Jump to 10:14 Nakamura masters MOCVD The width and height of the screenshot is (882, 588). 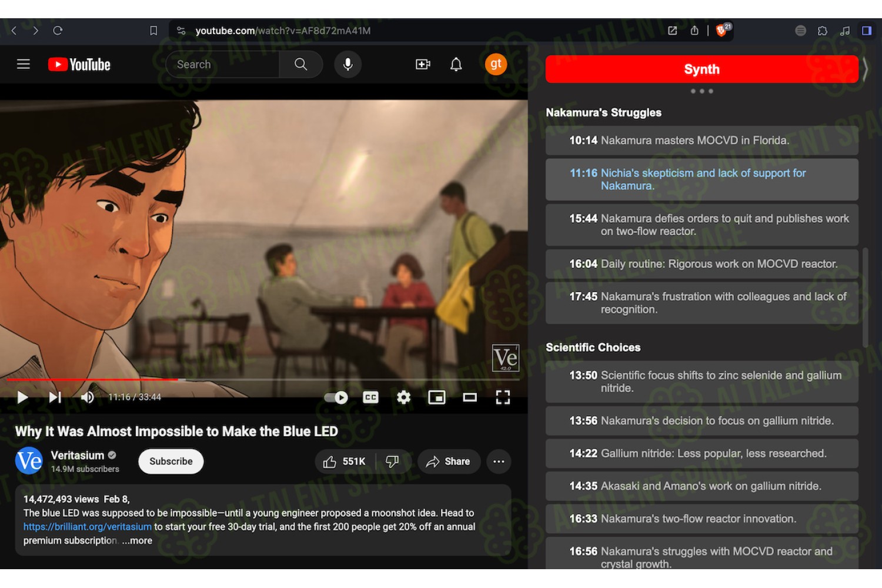tap(702, 141)
